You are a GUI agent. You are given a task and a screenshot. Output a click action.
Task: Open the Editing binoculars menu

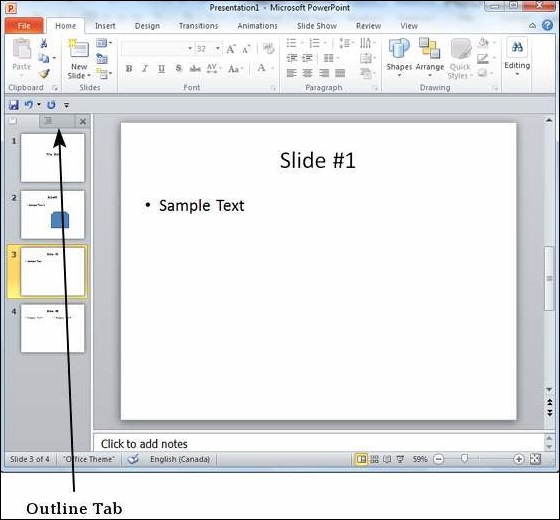coord(517,56)
